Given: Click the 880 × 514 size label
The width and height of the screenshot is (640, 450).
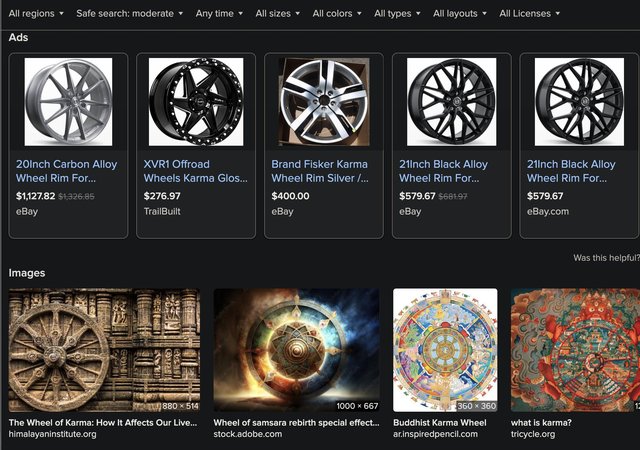Looking at the screenshot, I should click(180, 406).
